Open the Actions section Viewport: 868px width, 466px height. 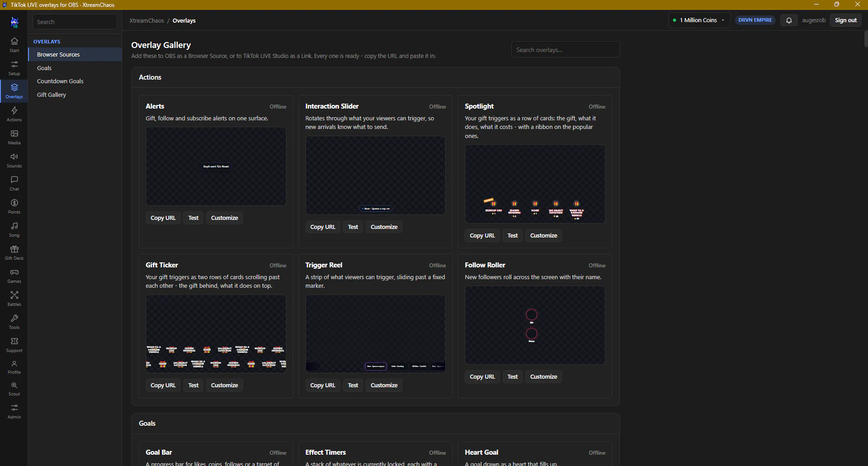click(x=14, y=114)
